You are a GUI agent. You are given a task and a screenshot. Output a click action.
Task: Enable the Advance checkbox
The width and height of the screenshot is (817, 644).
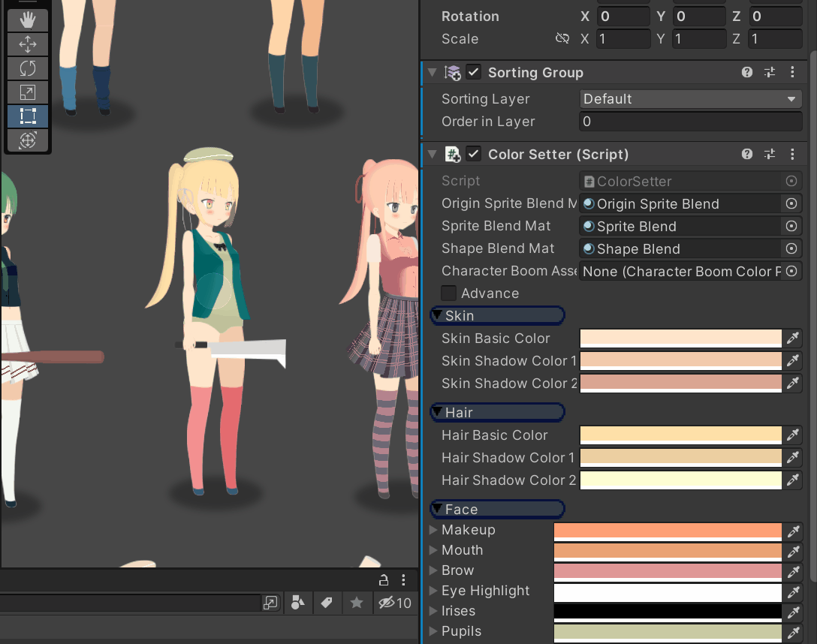[448, 293]
